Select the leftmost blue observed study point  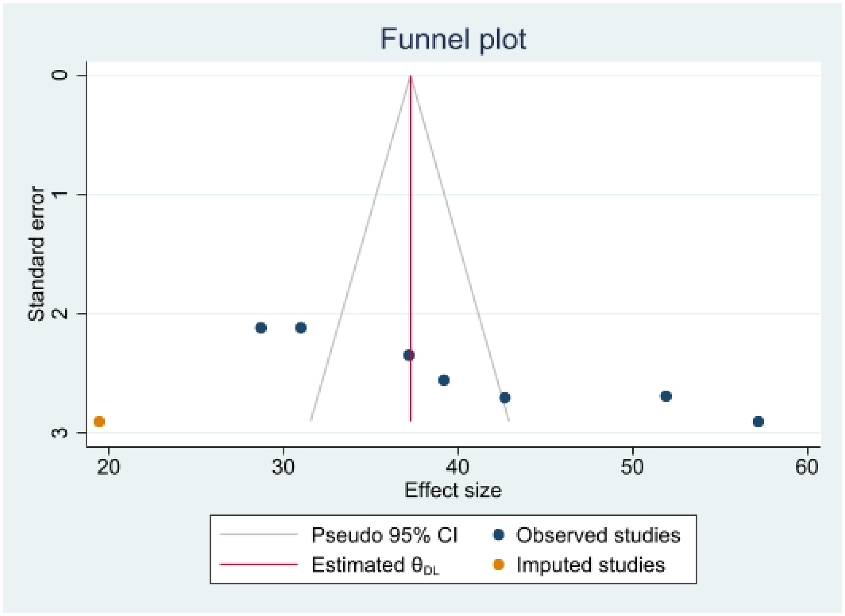(x=261, y=328)
